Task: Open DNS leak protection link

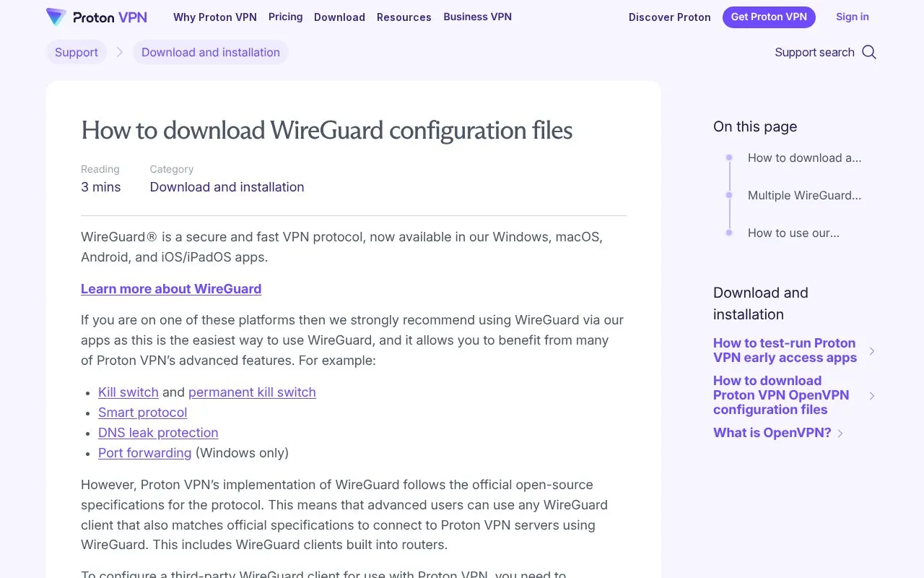Action: [x=158, y=433]
